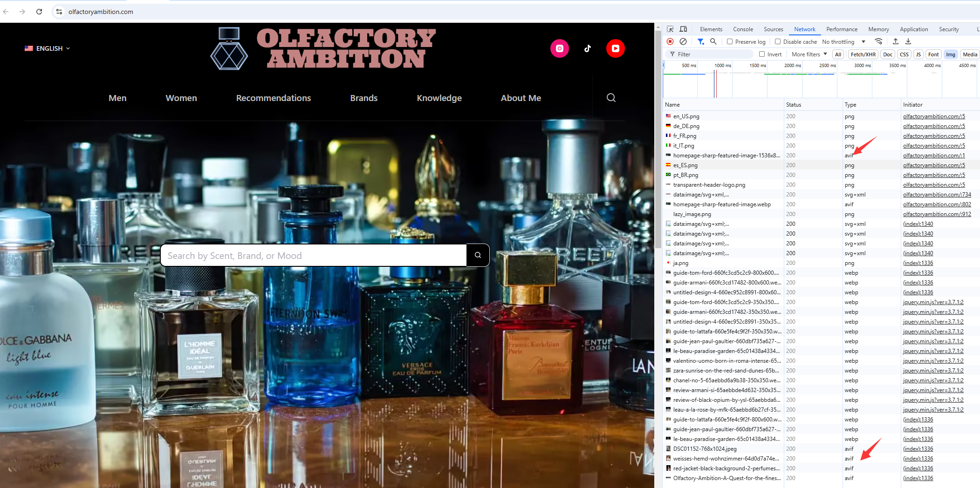Open the No throttling dropdown
The height and width of the screenshot is (488, 980).
coord(843,41)
